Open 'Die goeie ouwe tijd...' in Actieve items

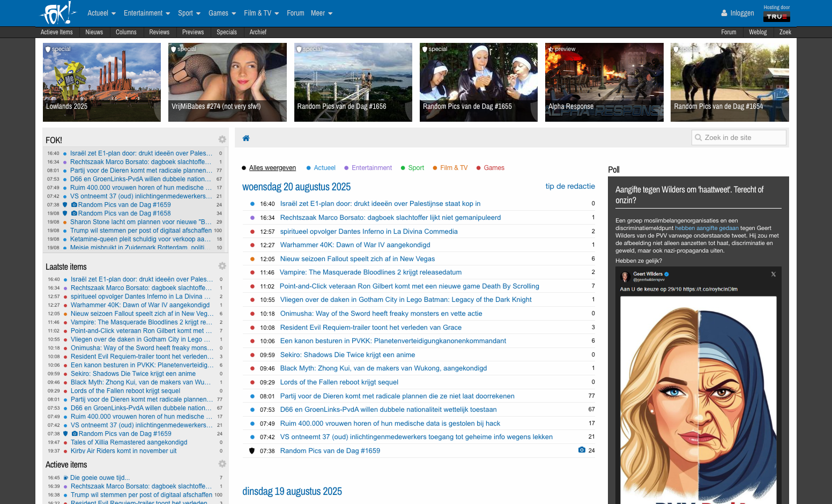tap(100, 478)
